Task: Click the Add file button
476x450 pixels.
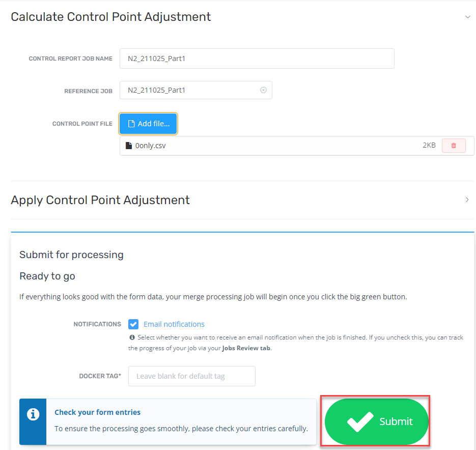Action: click(x=148, y=123)
